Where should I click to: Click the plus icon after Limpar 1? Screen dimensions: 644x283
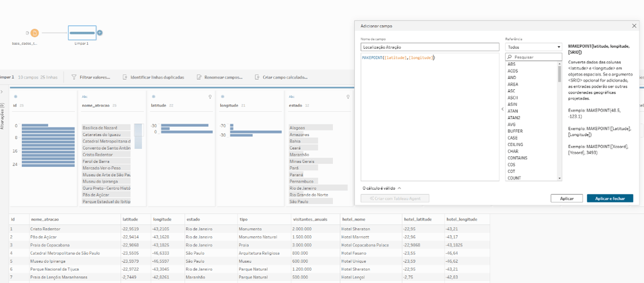click(100, 33)
